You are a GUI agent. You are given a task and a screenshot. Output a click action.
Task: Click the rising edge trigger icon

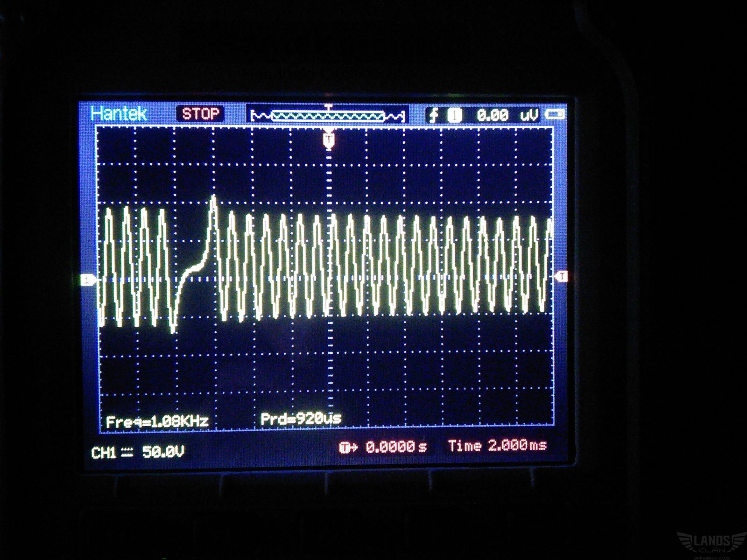coord(434,115)
